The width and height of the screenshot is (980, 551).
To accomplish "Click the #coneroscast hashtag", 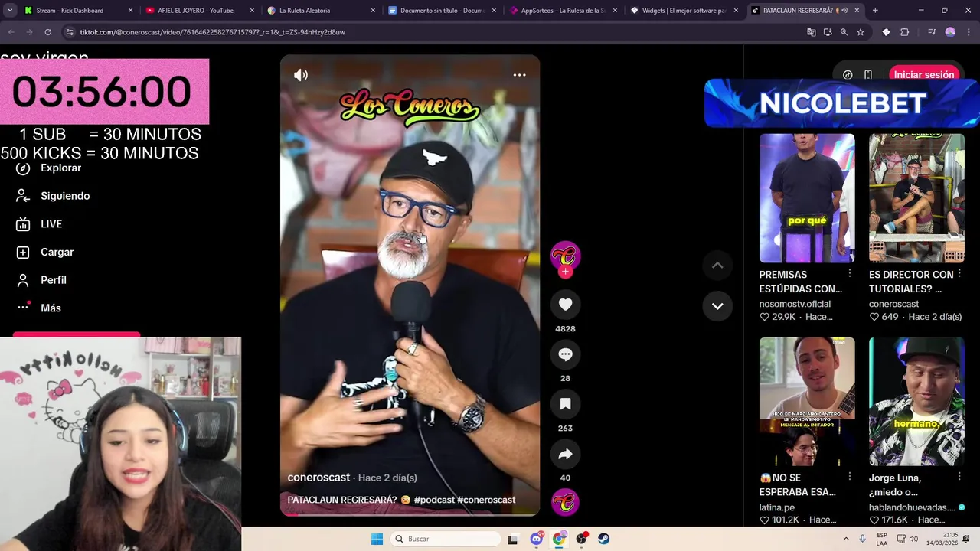I will pos(486,500).
